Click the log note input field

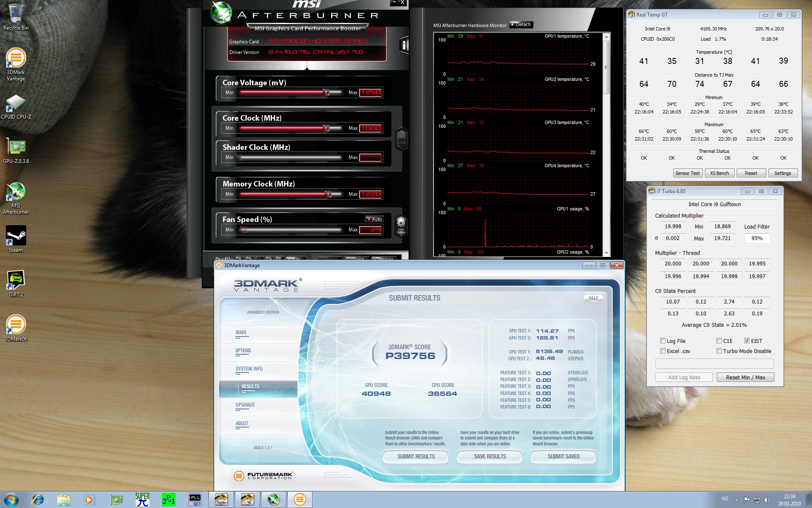pyautogui.click(x=714, y=364)
